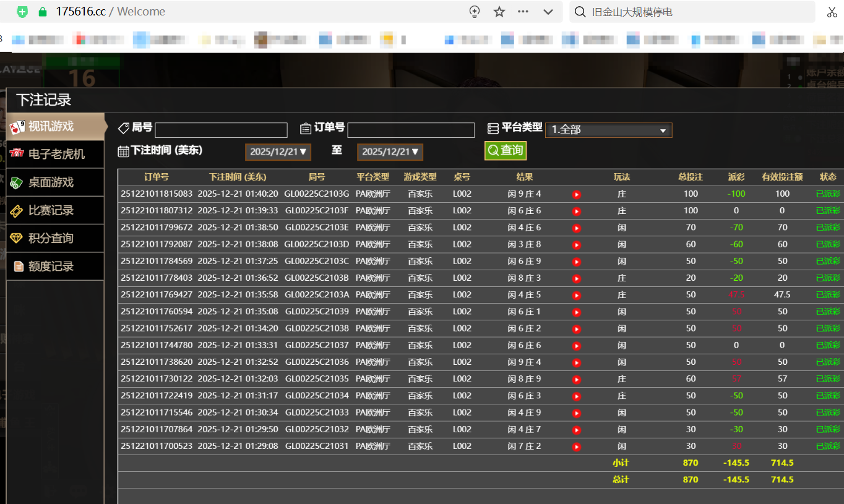844x504 pixels.
Task: Open the start date dropdown 2025/12/21
Action: point(278,152)
